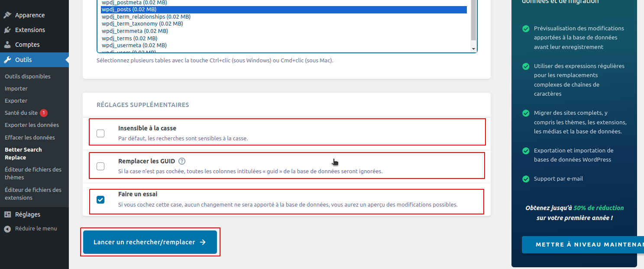The height and width of the screenshot is (269, 644).
Task: Click Lancer un rechercher/remplacer button
Action: 150,242
